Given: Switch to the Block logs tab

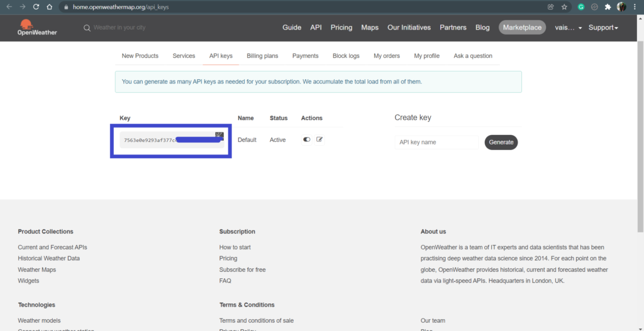Looking at the screenshot, I should (x=346, y=56).
